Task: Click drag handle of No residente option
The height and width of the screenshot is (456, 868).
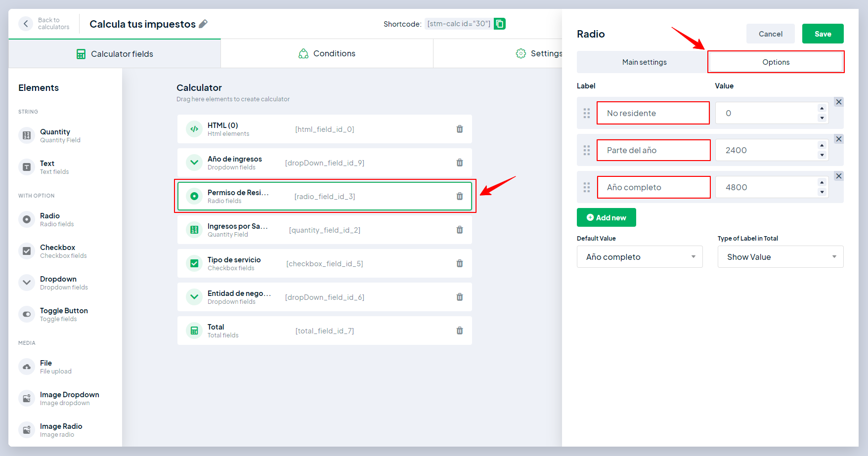Action: click(587, 113)
